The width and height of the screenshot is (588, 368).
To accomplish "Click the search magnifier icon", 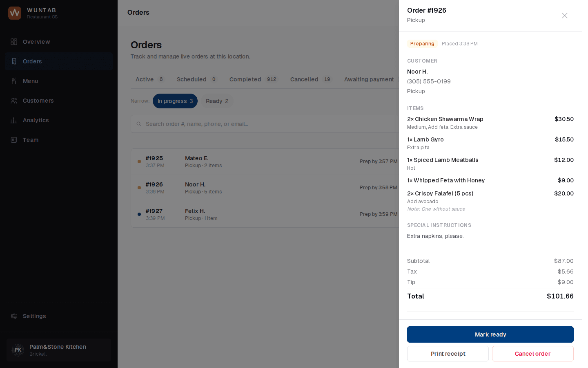I will (139, 124).
